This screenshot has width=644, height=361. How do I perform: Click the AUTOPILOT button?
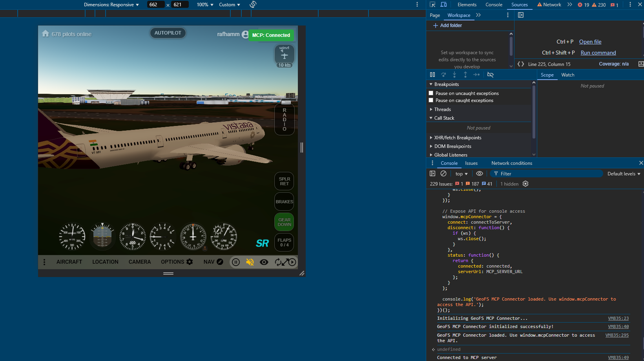pyautogui.click(x=168, y=33)
